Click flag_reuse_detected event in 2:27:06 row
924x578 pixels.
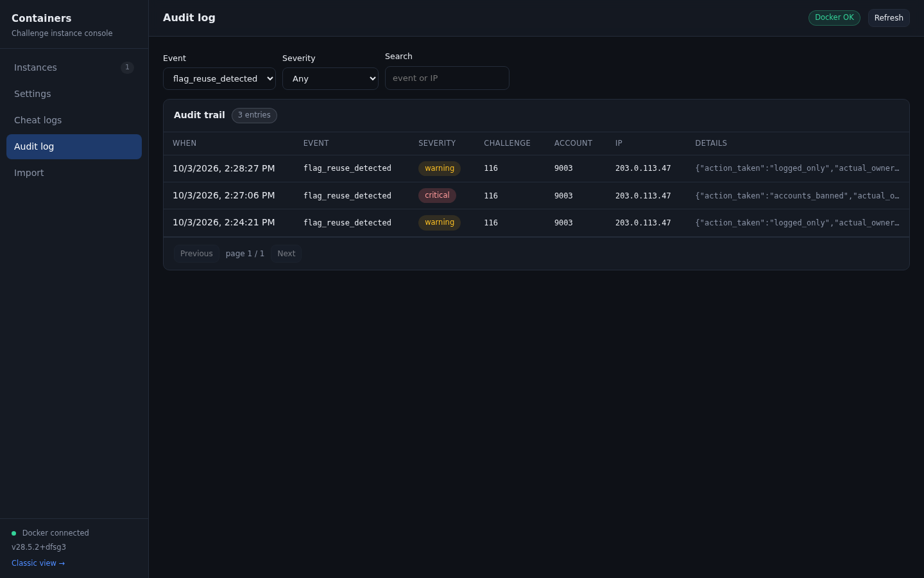coord(347,196)
